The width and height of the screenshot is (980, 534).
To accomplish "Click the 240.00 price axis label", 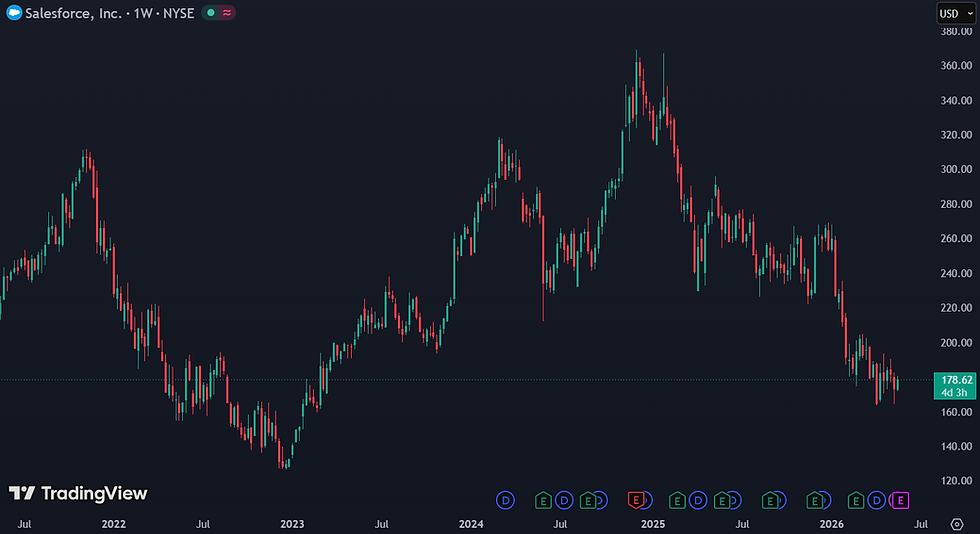I will [x=956, y=273].
